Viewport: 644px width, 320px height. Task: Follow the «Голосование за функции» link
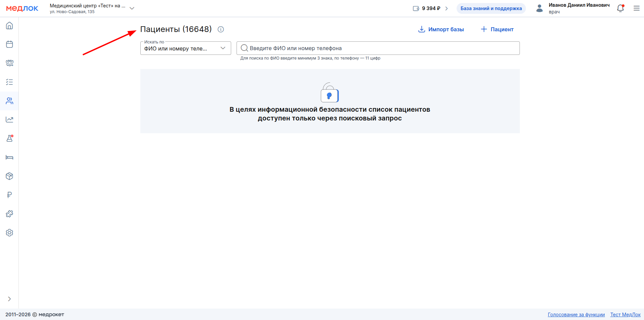pos(576,315)
